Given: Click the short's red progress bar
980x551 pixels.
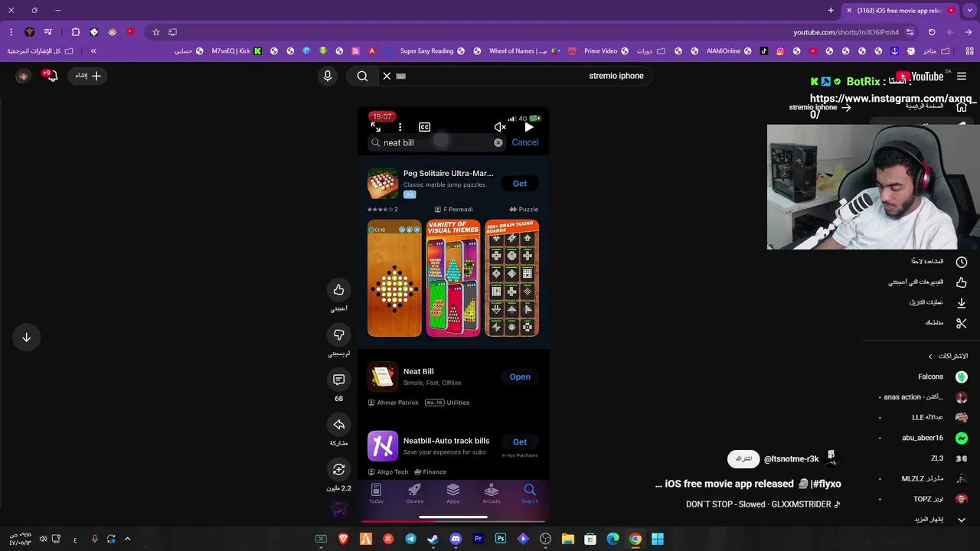Looking at the screenshot, I should [453, 522].
